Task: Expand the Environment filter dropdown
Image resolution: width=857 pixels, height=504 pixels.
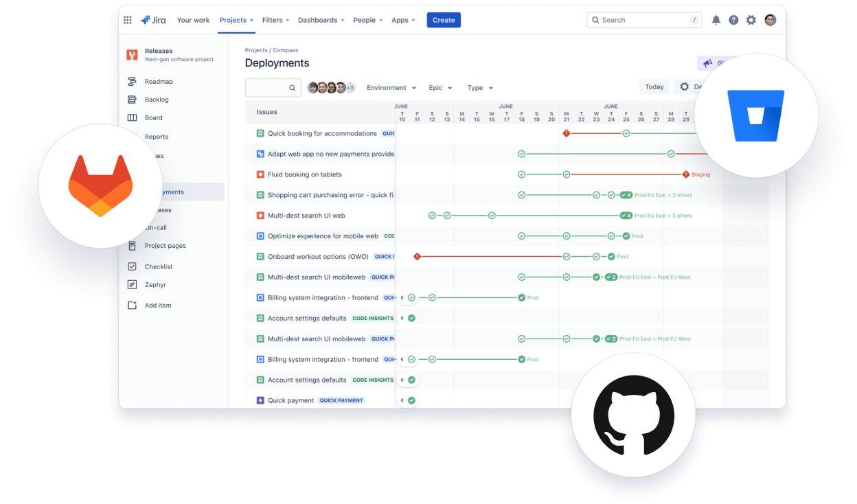Action: 391,87
